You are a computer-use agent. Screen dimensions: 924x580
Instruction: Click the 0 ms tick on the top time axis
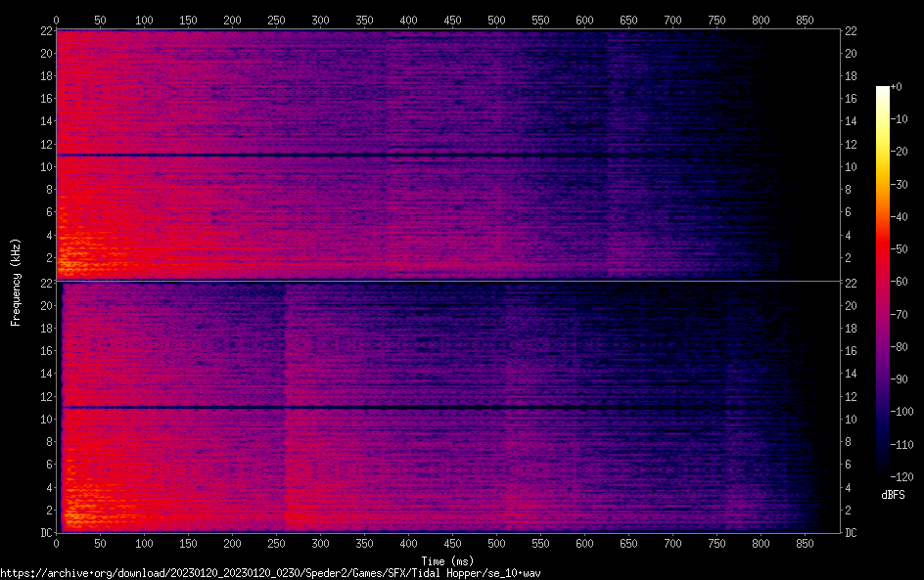coord(56,20)
